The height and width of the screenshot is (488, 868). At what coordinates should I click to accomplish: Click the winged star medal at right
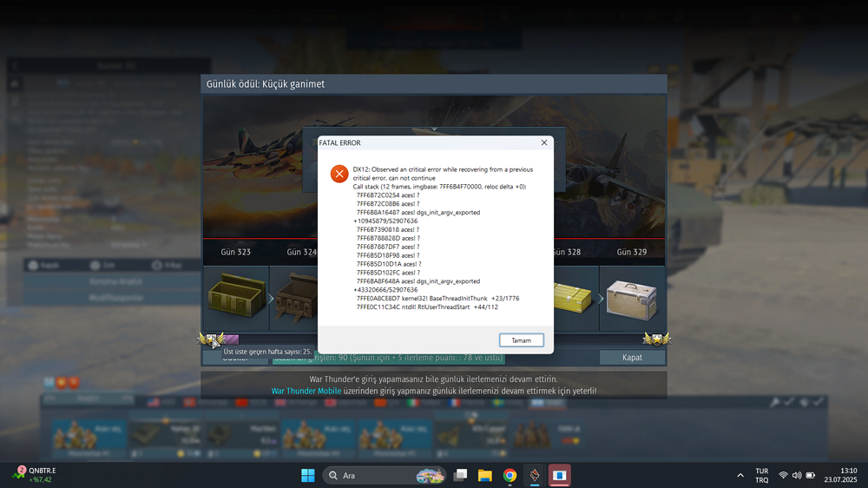click(656, 339)
